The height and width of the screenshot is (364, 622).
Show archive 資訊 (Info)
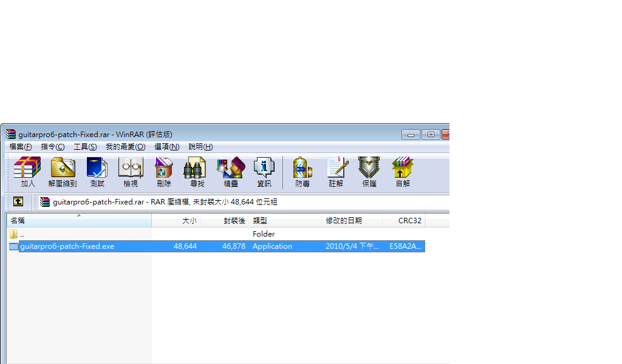[x=264, y=172]
